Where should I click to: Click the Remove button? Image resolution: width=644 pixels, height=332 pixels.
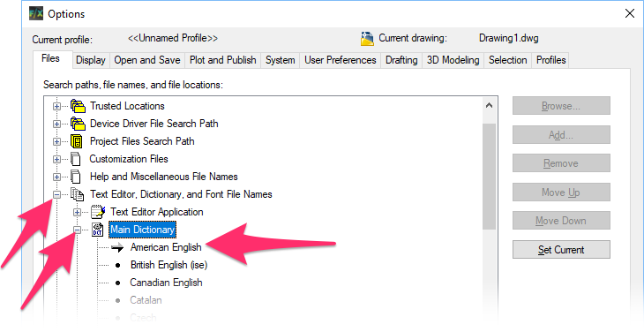pos(561,163)
